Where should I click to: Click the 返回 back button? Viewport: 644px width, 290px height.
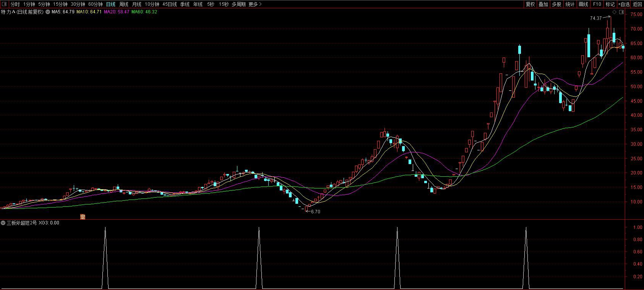[638, 4]
